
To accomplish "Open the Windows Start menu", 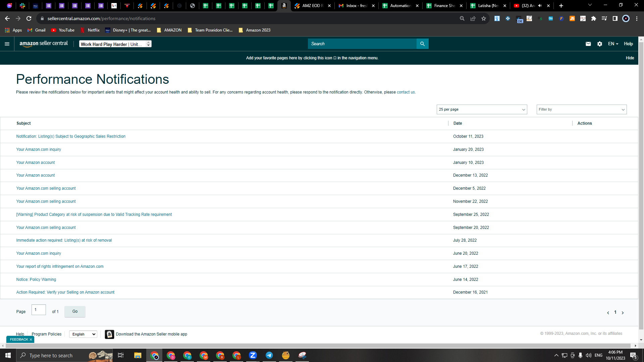I will pyautogui.click(x=8, y=355).
